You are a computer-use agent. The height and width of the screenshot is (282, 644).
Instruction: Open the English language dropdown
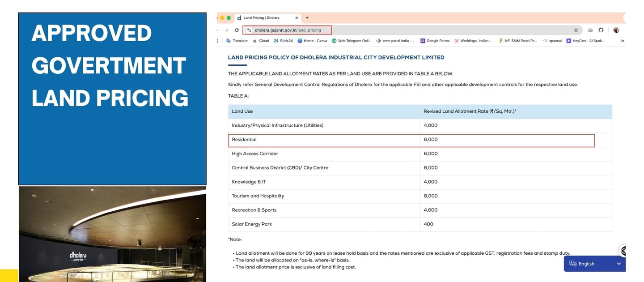[595, 264]
